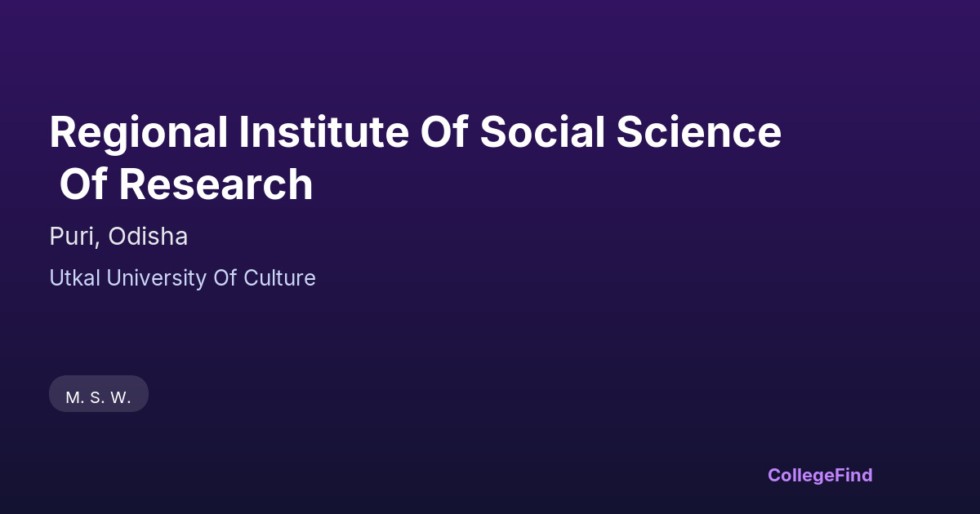Click the word "Utkal" in the affiliation line

pyautogui.click(x=74, y=278)
